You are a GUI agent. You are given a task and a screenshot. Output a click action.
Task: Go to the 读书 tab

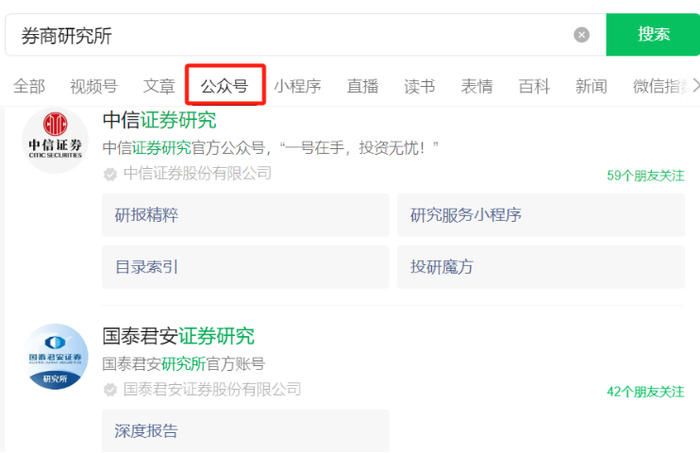coord(420,86)
